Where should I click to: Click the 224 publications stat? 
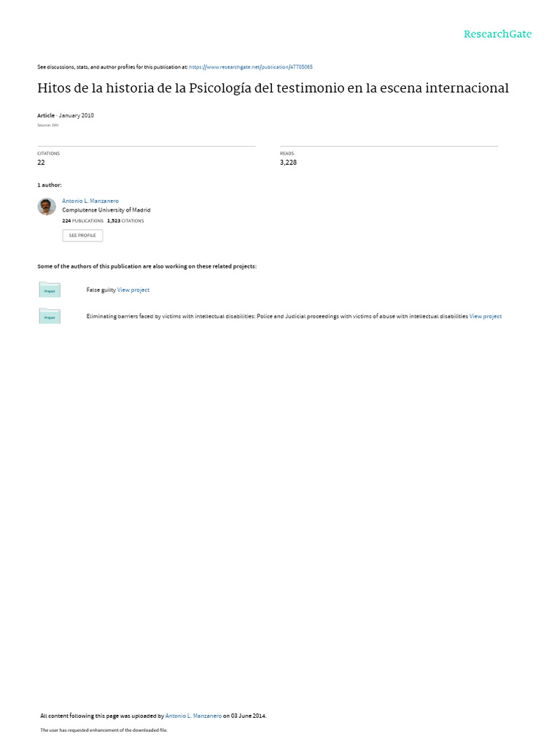click(x=83, y=221)
